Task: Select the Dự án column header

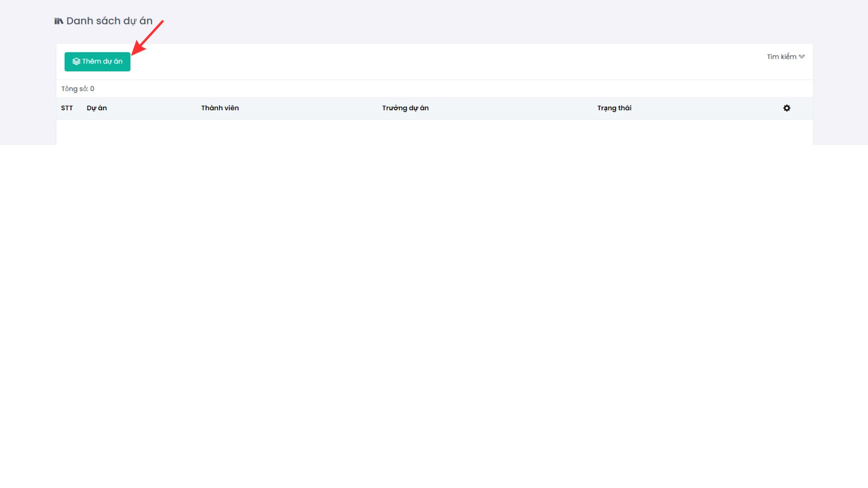Action: pos(97,108)
